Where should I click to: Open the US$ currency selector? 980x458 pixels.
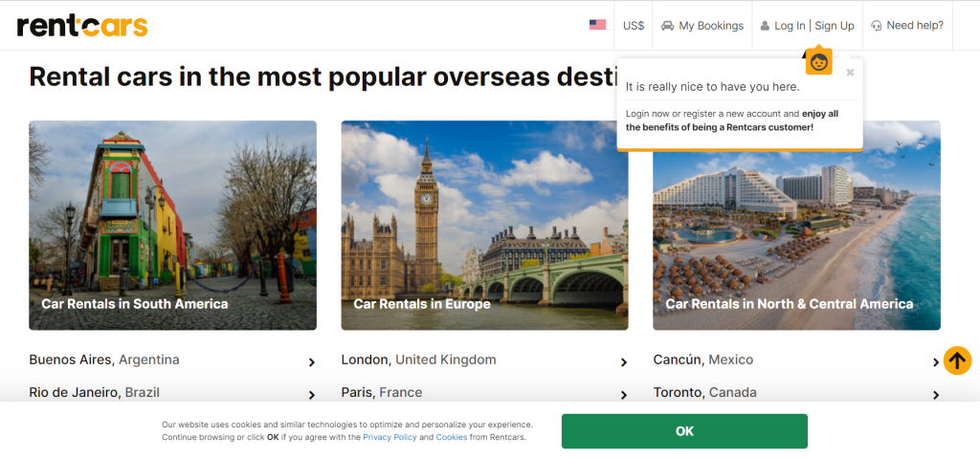(x=634, y=26)
